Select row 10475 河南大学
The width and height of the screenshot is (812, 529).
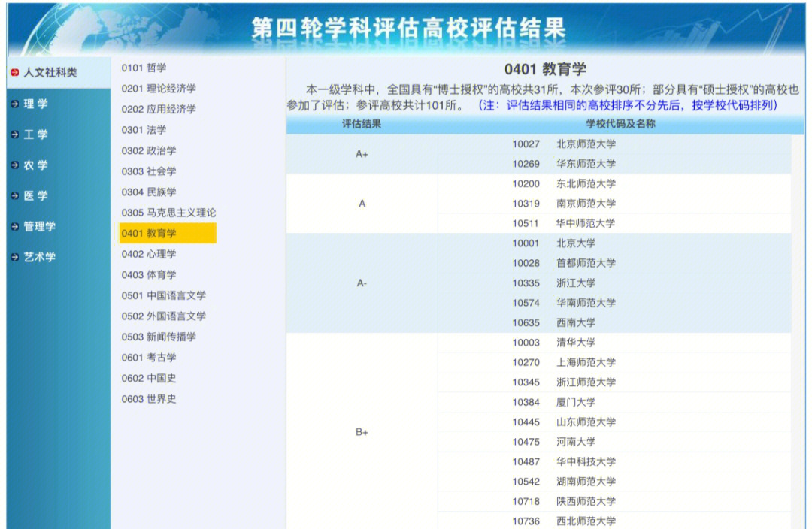pos(615,442)
